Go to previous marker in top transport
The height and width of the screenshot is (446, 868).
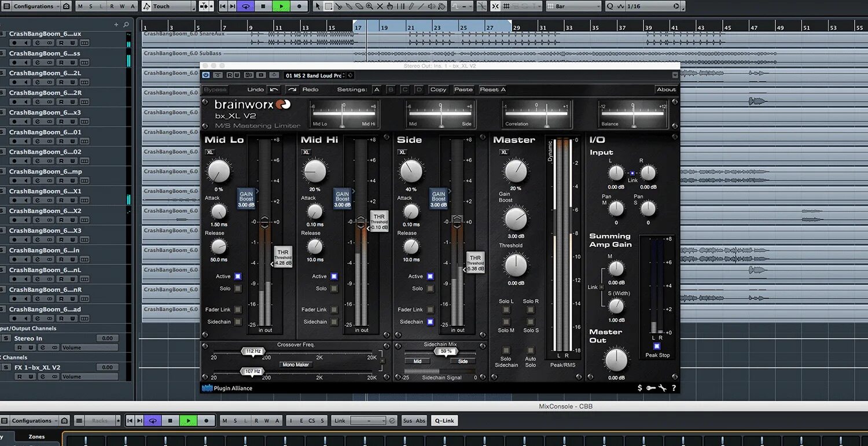[x=223, y=6]
